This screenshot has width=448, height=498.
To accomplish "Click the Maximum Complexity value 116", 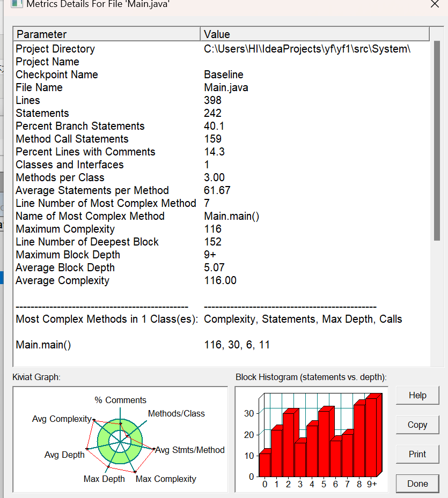I will click(212, 229).
